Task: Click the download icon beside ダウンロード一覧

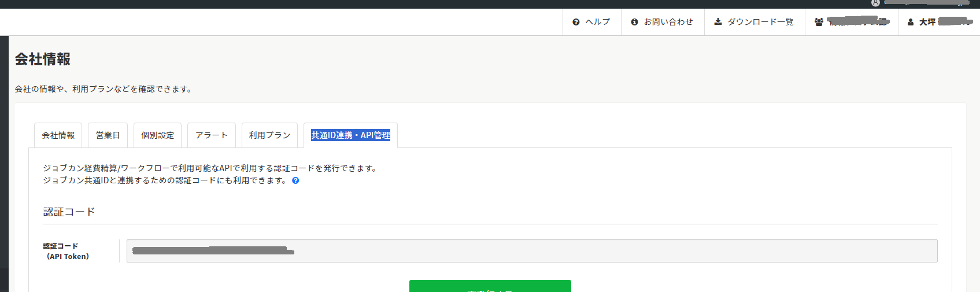Action: (718, 22)
